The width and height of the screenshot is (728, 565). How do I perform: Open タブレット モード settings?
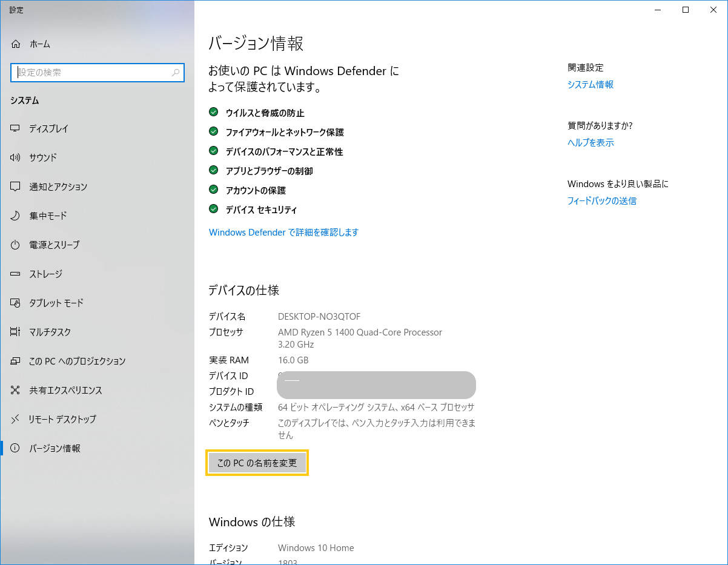[x=97, y=303]
